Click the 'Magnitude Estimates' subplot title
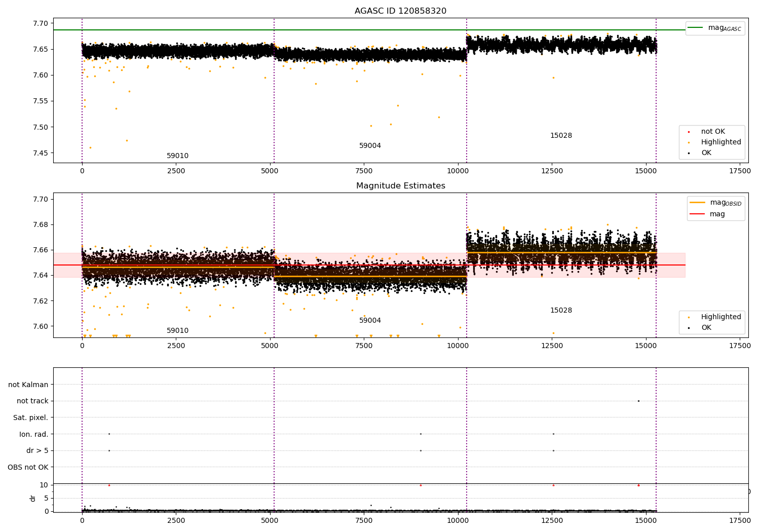The width and height of the screenshot is (760, 532). click(x=400, y=186)
